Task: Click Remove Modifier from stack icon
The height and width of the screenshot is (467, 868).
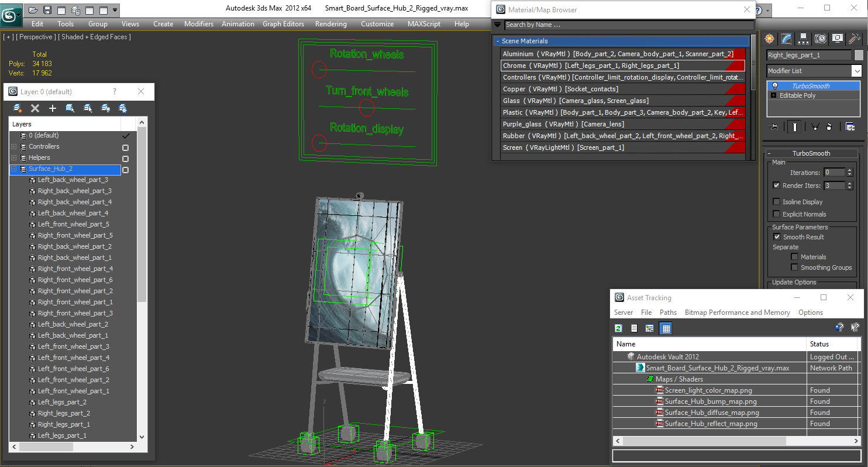Action: [x=829, y=126]
